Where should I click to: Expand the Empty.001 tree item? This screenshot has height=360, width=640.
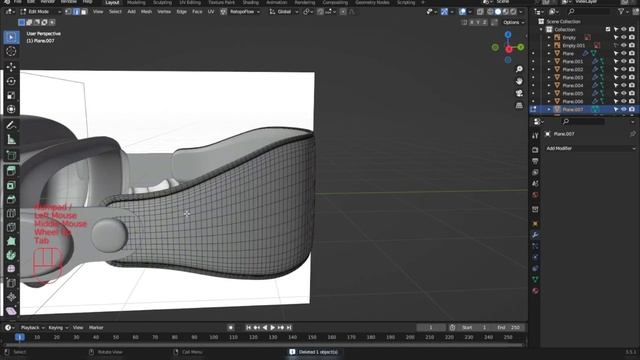click(549, 45)
